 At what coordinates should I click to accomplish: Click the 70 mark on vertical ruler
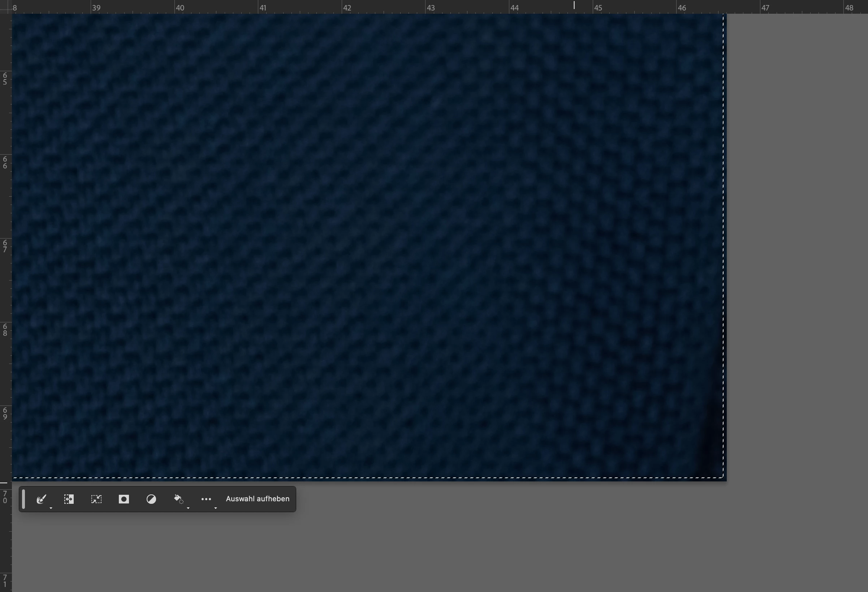[5, 497]
